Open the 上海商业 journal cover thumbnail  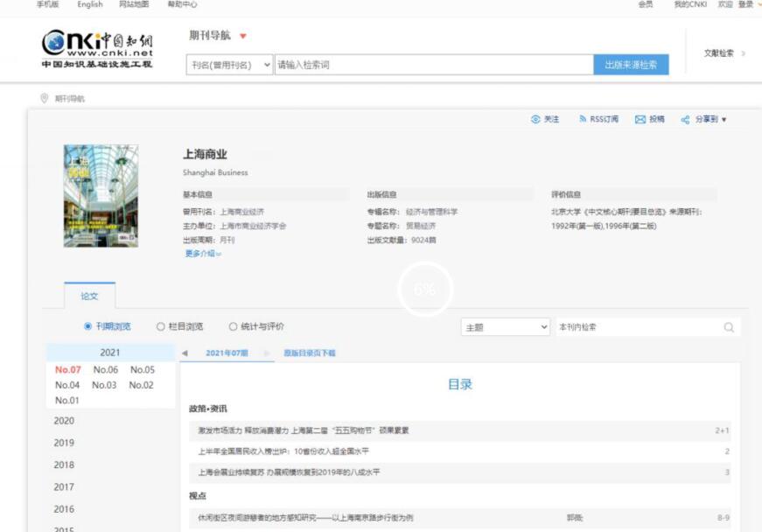pyautogui.click(x=101, y=196)
